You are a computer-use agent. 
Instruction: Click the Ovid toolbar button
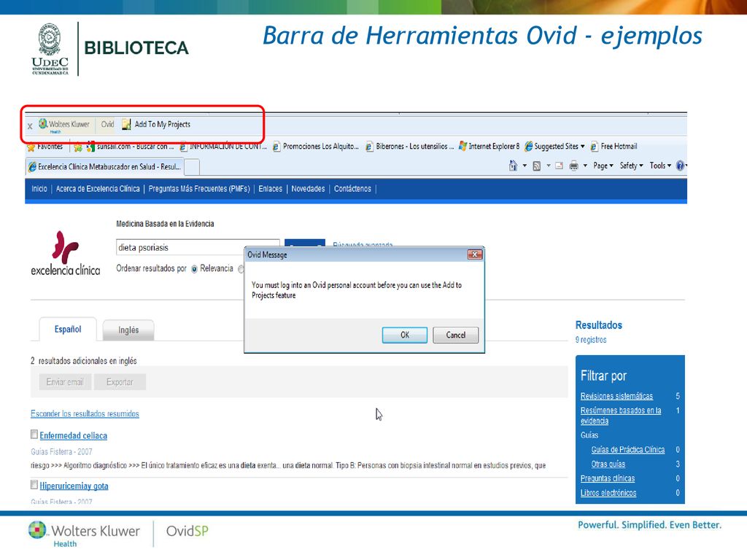pos(107,124)
